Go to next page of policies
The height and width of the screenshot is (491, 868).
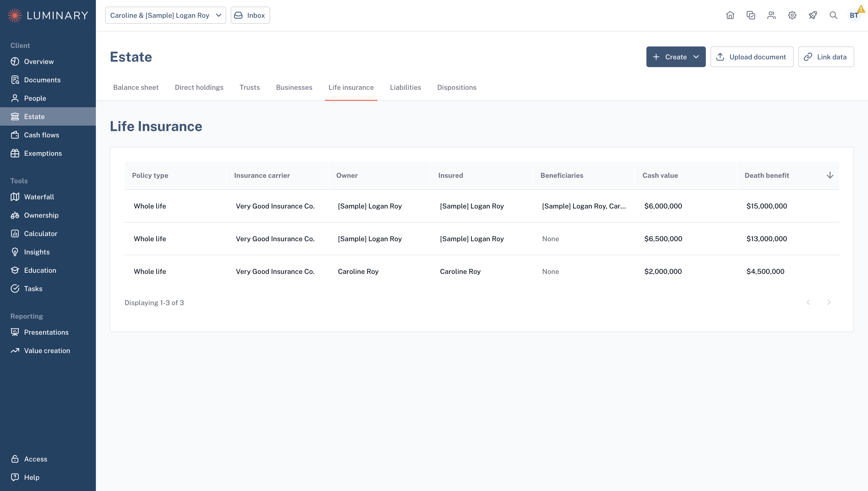[x=829, y=303]
